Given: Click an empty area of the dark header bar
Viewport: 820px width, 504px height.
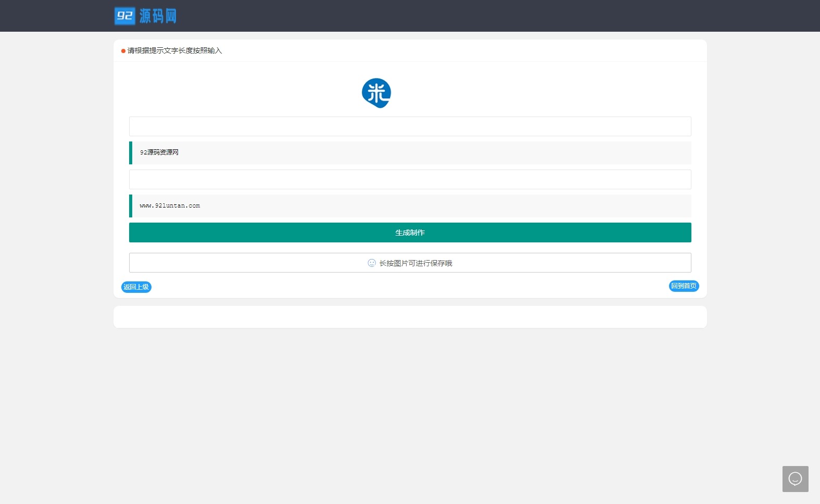Looking at the screenshot, I should click(469, 16).
